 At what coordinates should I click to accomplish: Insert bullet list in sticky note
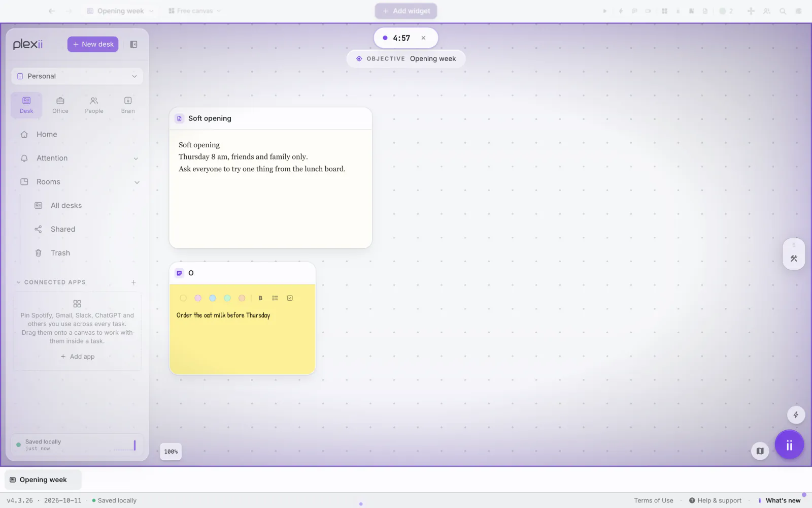click(275, 298)
